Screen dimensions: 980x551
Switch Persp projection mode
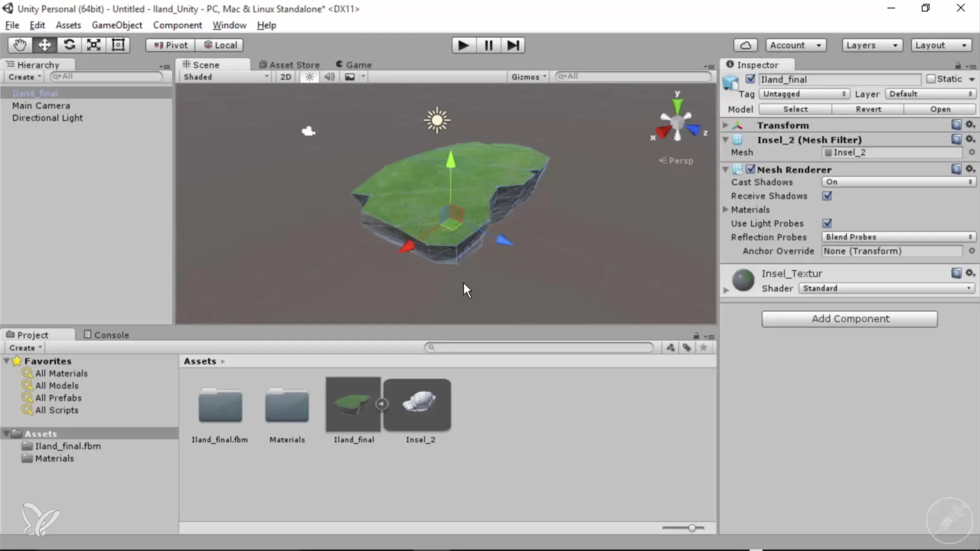pos(676,161)
